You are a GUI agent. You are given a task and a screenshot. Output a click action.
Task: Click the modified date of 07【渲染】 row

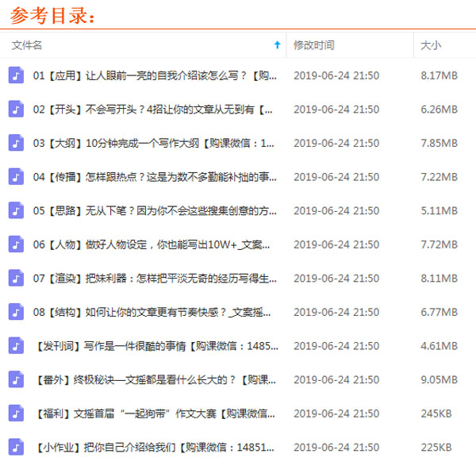pyautogui.click(x=336, y=278)
